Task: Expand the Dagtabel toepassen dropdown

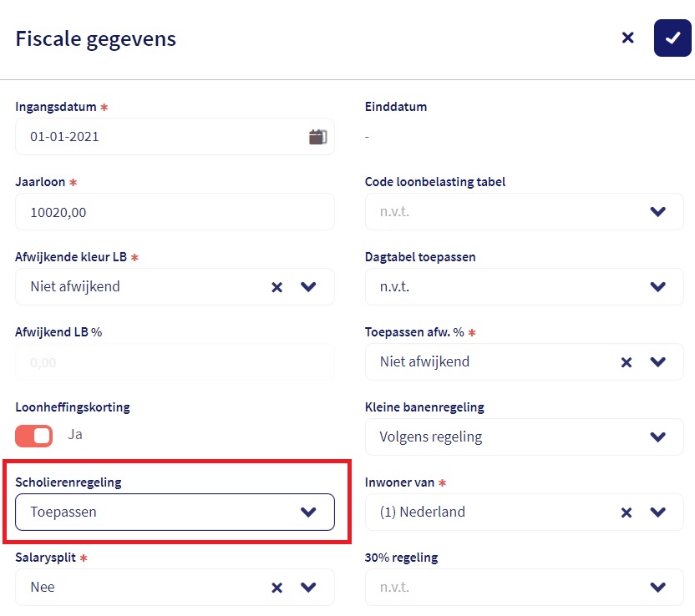Action: click(657, 287)
